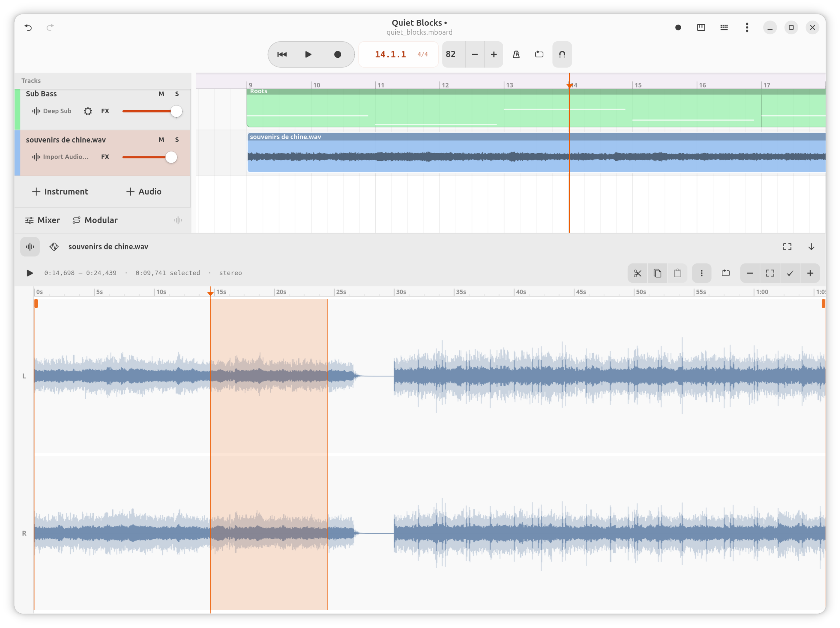This screenshot has height=628, width=840.
Task: Undo the last action
Action: (x=28, y=27)
